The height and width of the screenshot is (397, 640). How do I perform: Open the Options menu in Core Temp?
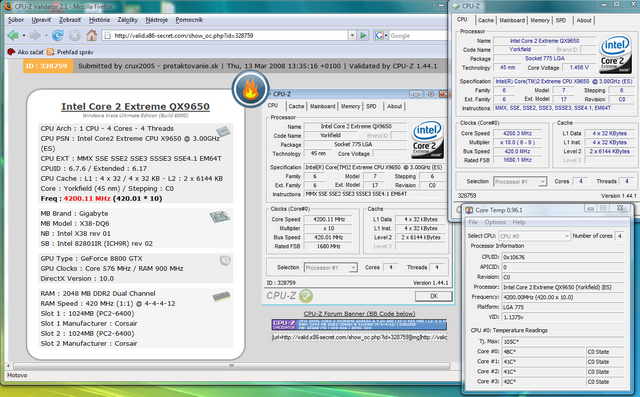coord(495,222)
